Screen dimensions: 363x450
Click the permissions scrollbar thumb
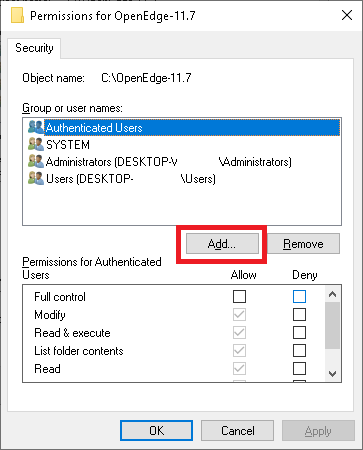[332, 325]
